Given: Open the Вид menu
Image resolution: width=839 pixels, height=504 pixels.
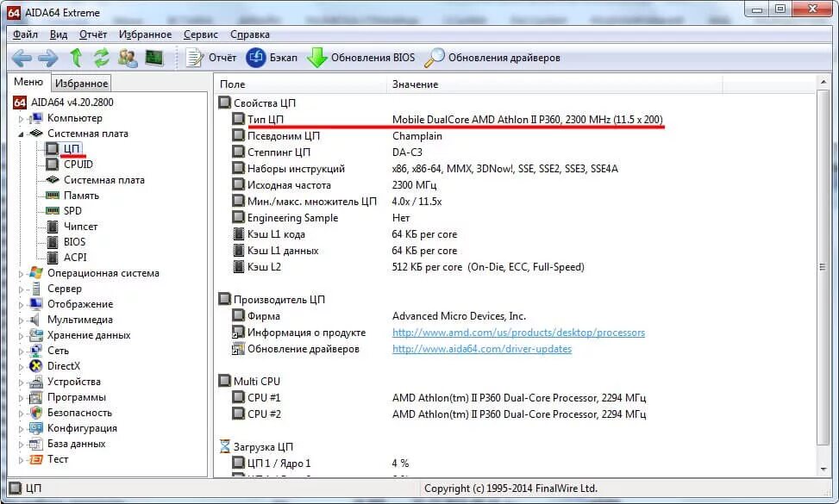Looking at the screenshot, I should coord(59,34).
